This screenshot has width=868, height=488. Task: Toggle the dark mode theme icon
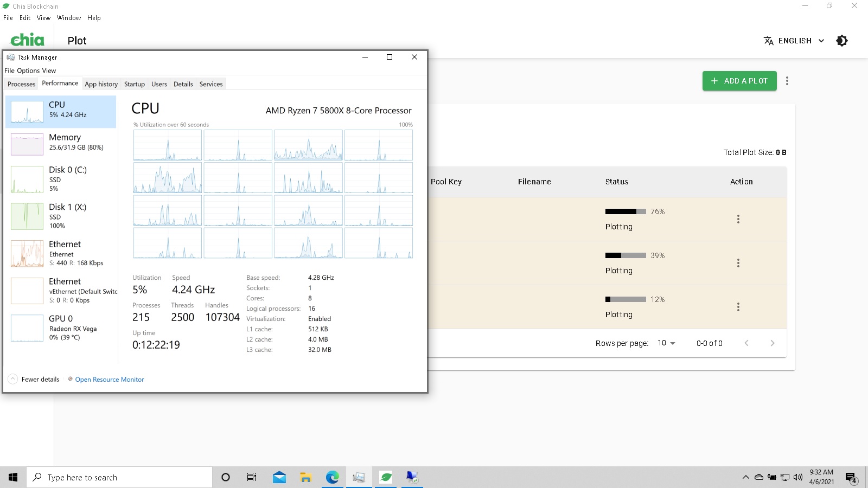[841, 41]
